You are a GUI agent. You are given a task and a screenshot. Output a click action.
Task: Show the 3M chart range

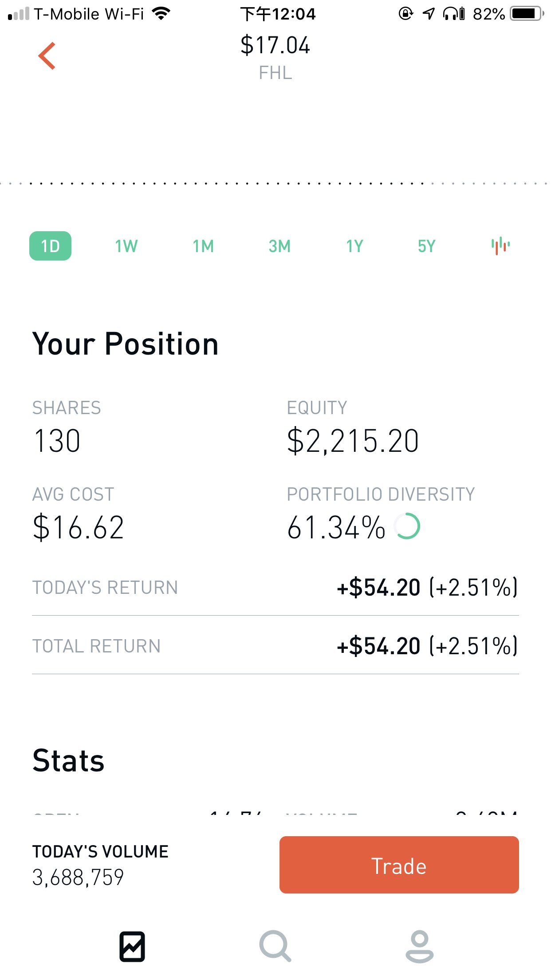[279, 246]
